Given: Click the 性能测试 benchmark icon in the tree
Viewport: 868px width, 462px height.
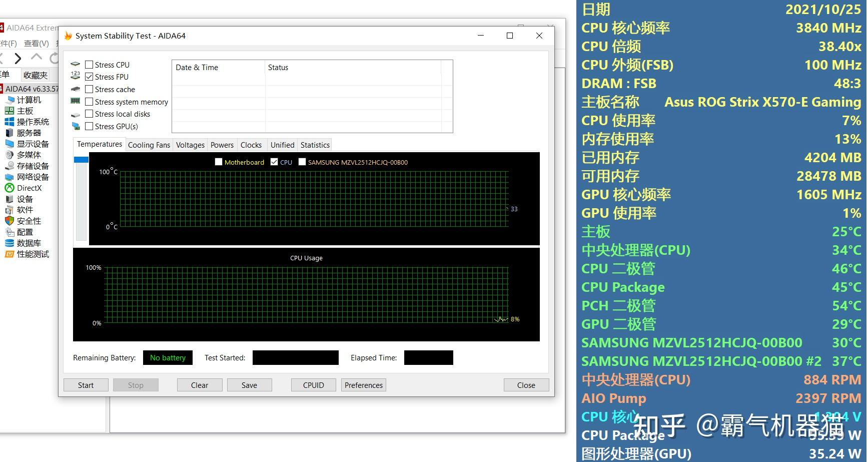Looking at the screenshot, I should pos(9,254).
